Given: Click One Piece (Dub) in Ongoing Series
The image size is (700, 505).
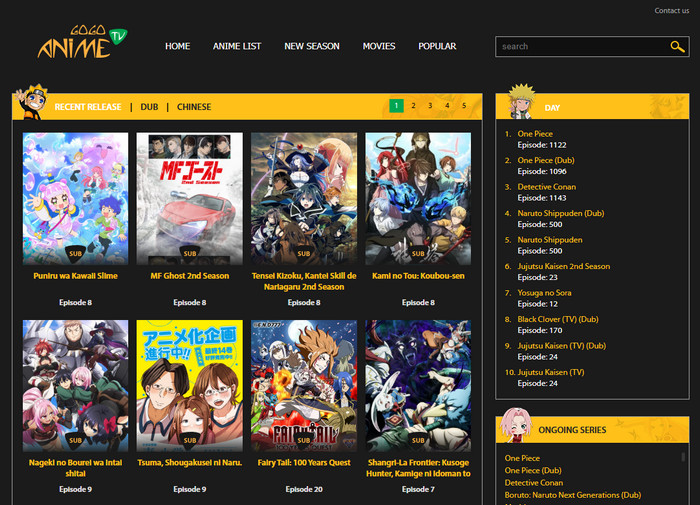Looking at the screenshot, I should point(533,470).
